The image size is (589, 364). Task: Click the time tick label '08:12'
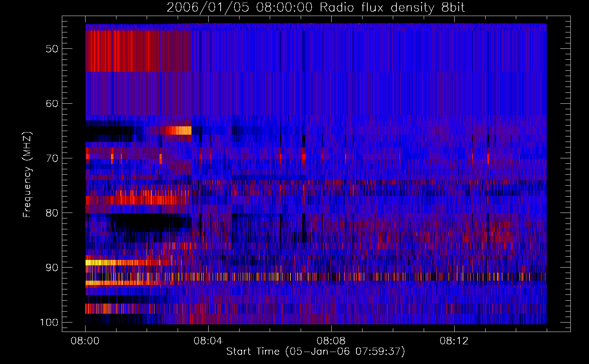pyautogui.click(x=454, y=341)
